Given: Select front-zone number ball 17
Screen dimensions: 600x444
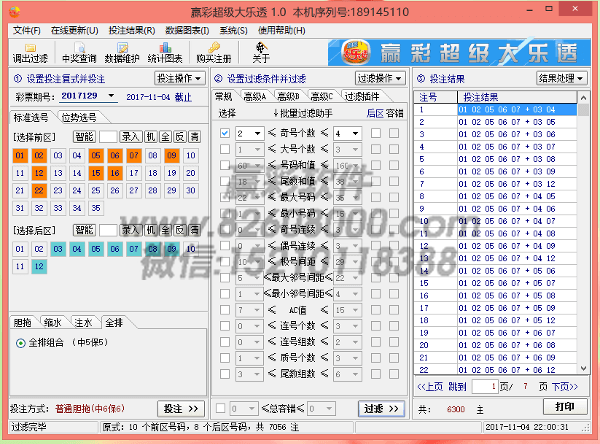Looking at the screenshot, I should tap(134, 173).
